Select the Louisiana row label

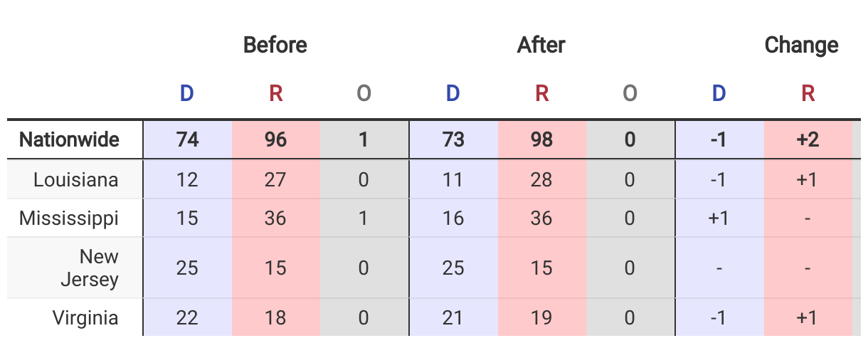point(76,180)
